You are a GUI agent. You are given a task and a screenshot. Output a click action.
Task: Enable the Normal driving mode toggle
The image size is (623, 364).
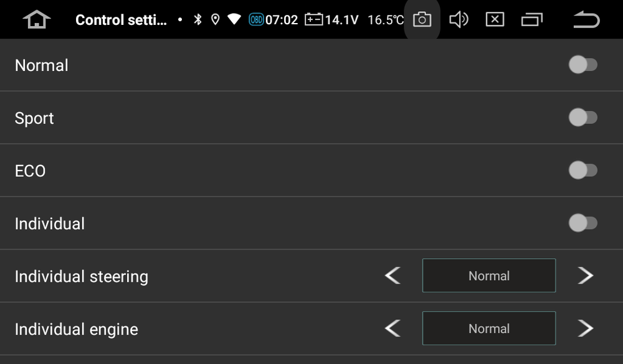(583, 64)
